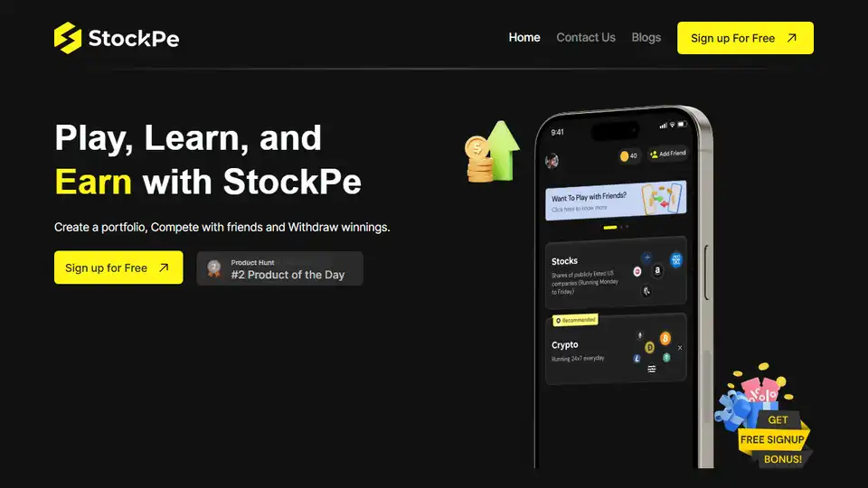Tap Amazon logo in Stocks card
Screen dimensions: 868x488
(x=657, y=270)
